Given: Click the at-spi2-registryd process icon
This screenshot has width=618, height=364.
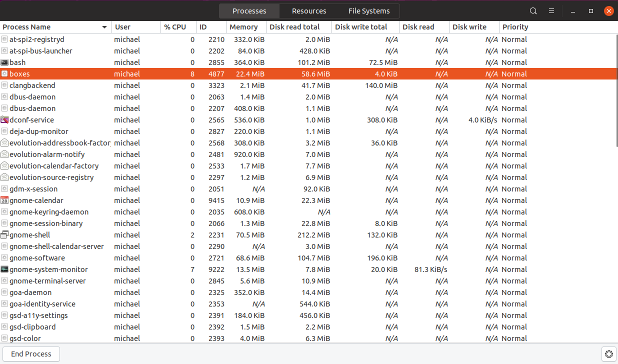Looking at the screenshot, I should (4, 39).
